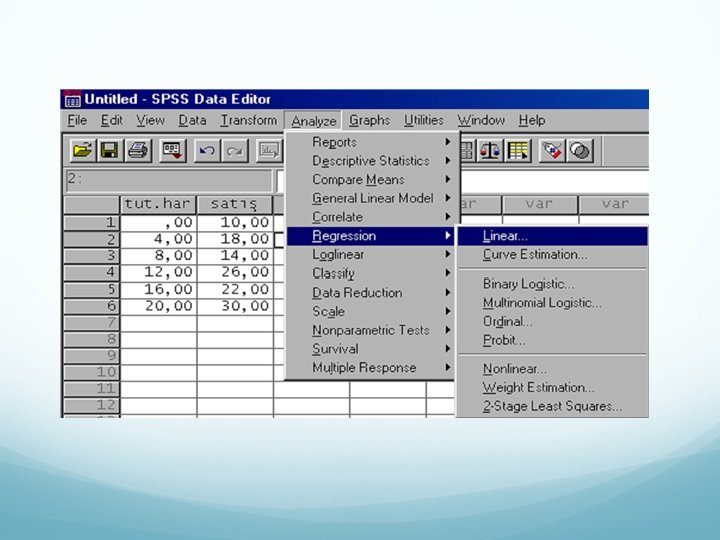Screen dimensions: 720x540
Task: Expand the Descriptive Statistics submenu
Action: pyautogui.click(x=371, y=161)
